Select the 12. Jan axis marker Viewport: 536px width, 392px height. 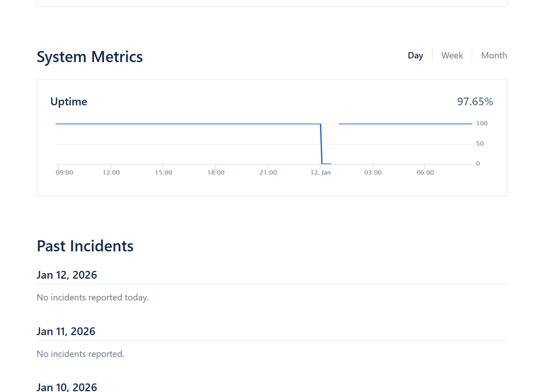(x=320, y=172)
